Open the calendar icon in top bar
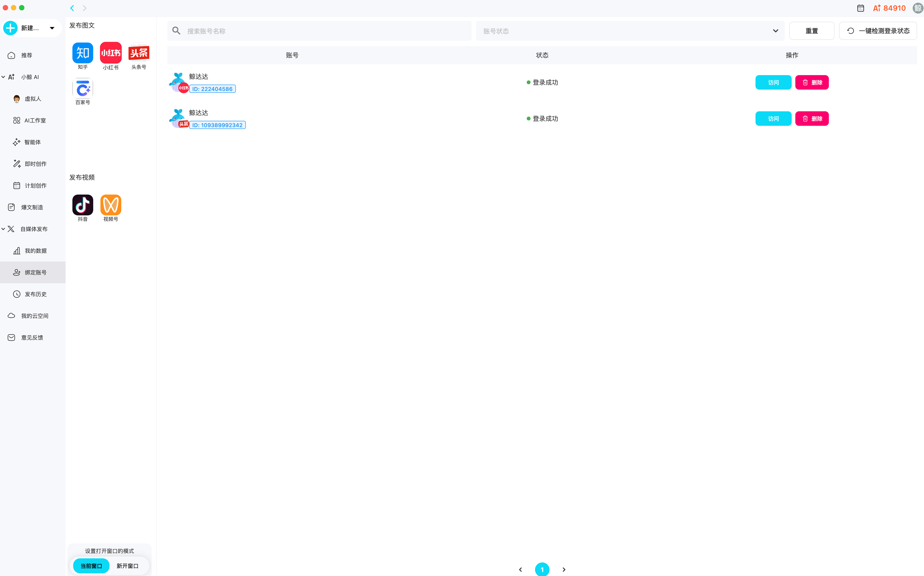Image resolution: width=924 pixels, height=576 pixels. pyautogui.click(x=860, y=8)
